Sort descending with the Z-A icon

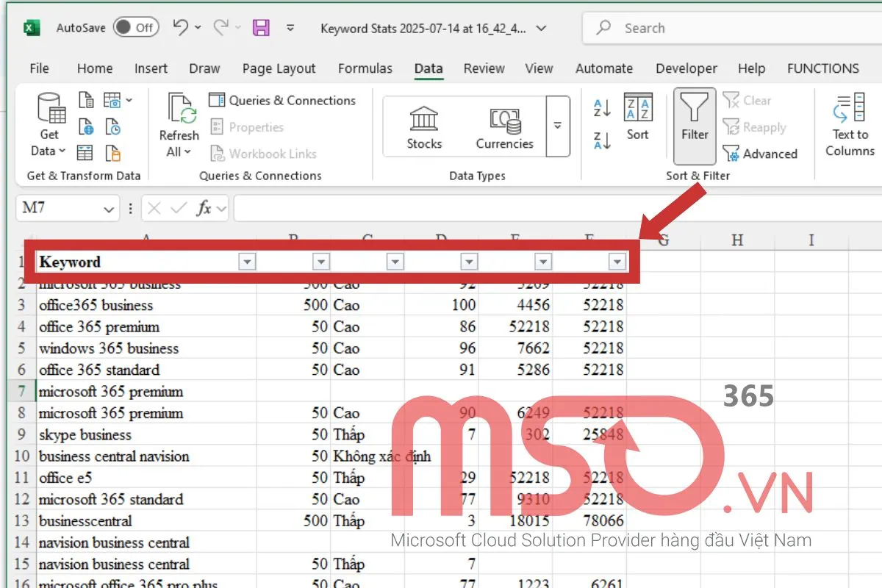(x=602, y=140)
